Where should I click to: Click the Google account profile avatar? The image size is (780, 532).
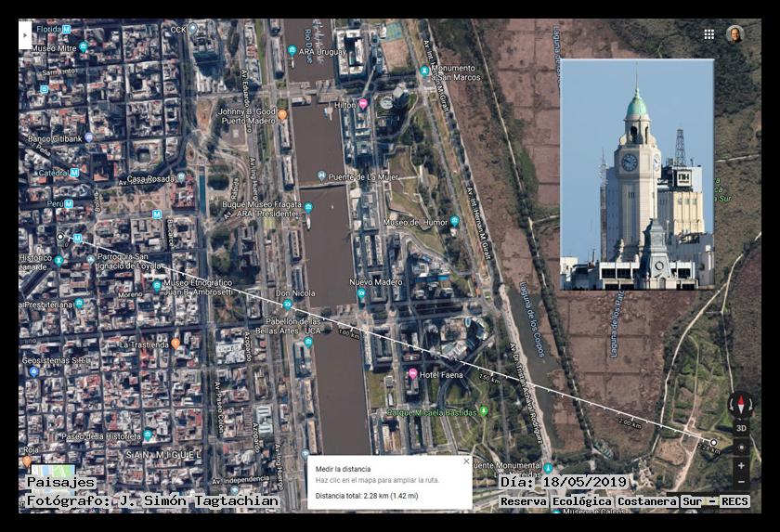734,34
